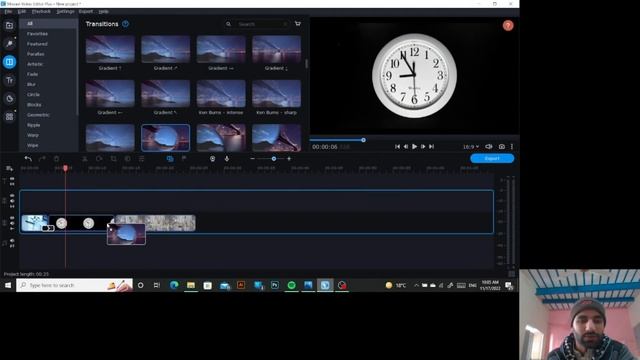Play the preview video

(x=414, y=147)
